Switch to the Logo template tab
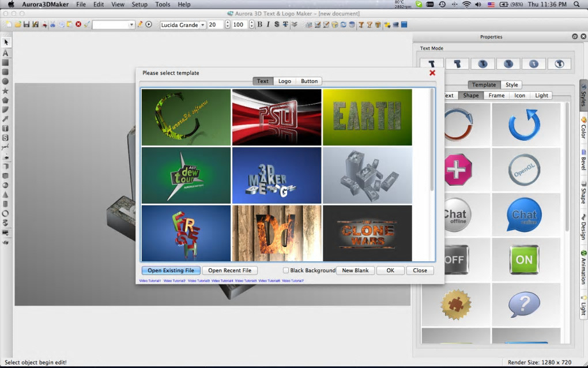588x368 pixels. 285,81
